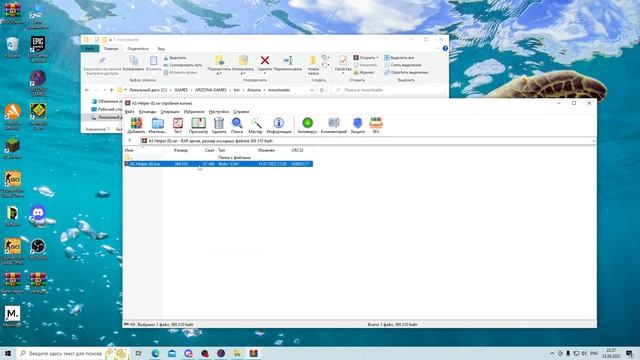Click the Windows taskbar search box

62,353
